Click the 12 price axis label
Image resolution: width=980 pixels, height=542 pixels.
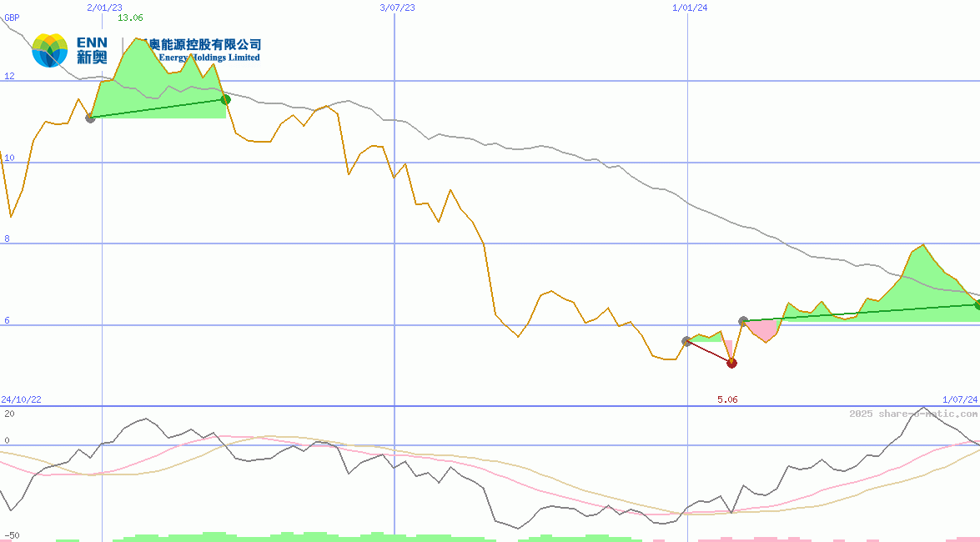coord(9,76)
